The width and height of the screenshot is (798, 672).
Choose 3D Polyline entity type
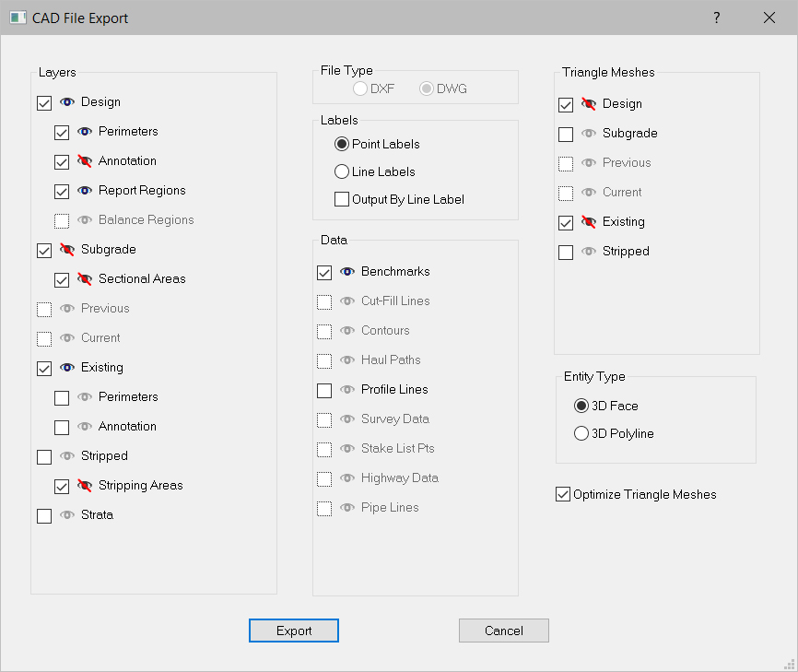click(x=581, y=433)
